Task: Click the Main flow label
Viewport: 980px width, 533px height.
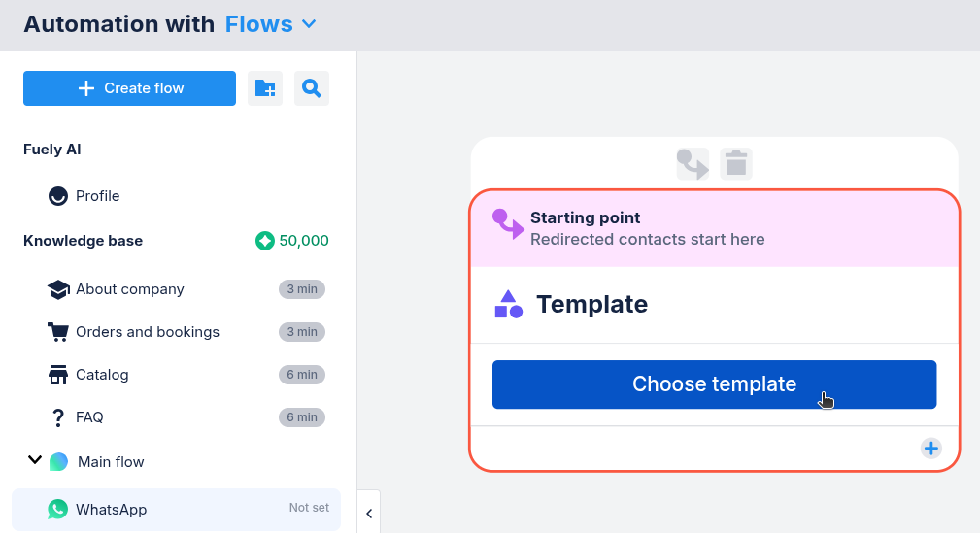Action: [x=111, y=462]
